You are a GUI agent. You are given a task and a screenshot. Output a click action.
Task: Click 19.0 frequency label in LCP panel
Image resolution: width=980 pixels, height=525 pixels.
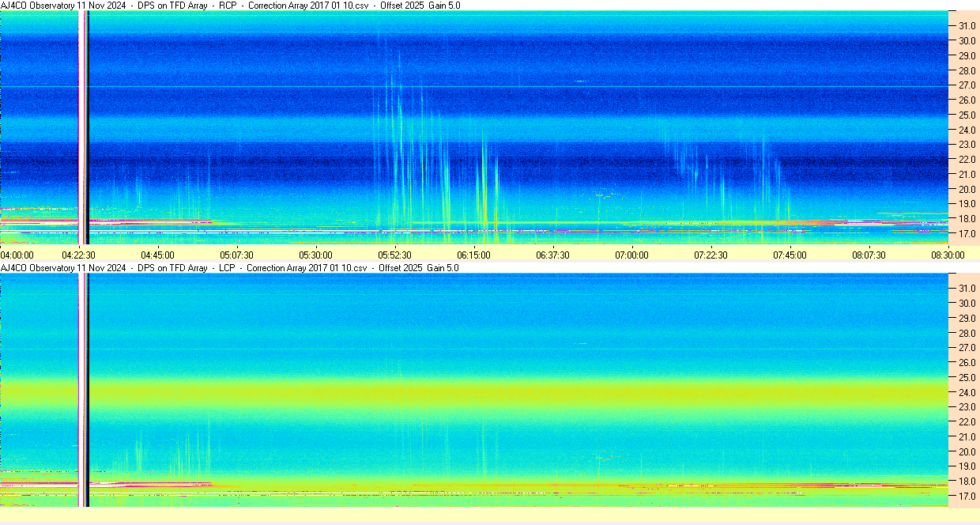967,466
